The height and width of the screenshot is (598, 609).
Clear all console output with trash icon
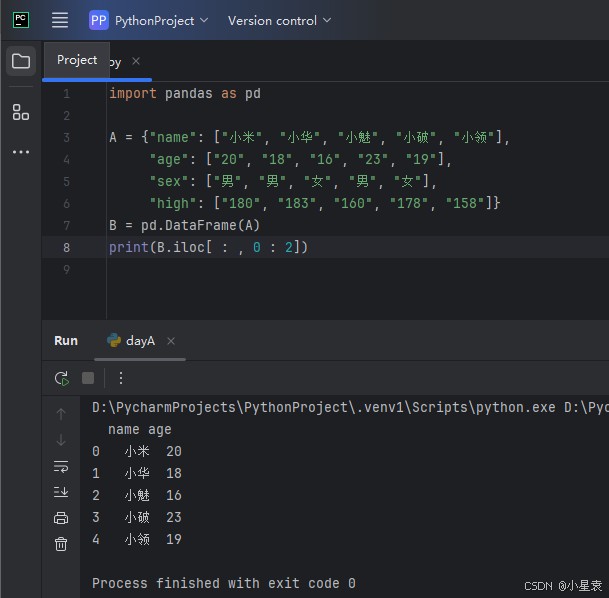click(x=61, y=544)
